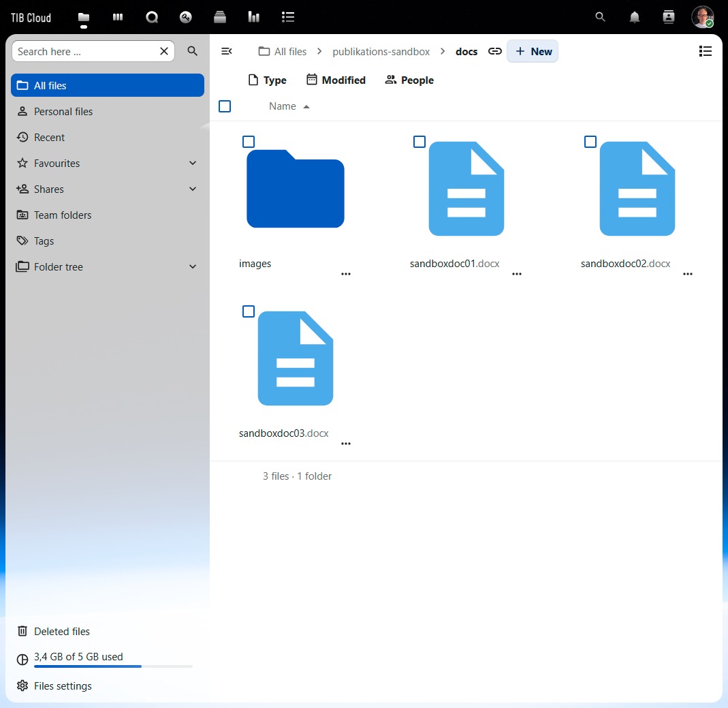The height and width of the screenshot is (708, 728).
Task: Open the three-dot actions of sandboxdoc03.docx
Action: pyautogui.click(x=345, y=443)
